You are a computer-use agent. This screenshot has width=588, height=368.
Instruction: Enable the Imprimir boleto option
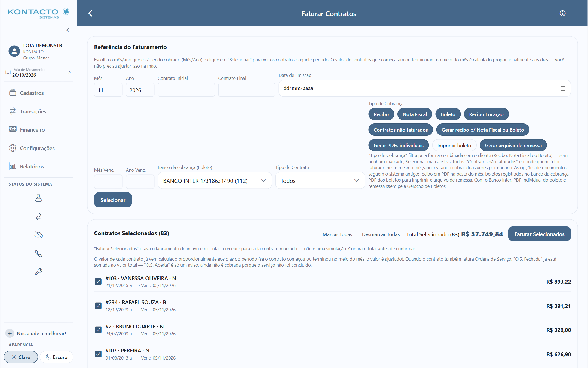pyautogui.click(x=454, y=145)
